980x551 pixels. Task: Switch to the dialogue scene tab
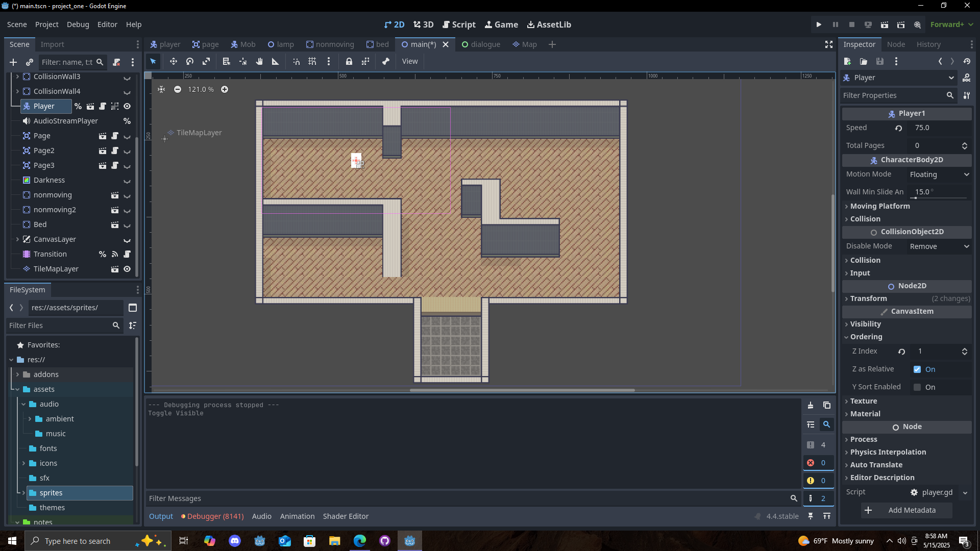click(x=481, y=44)
